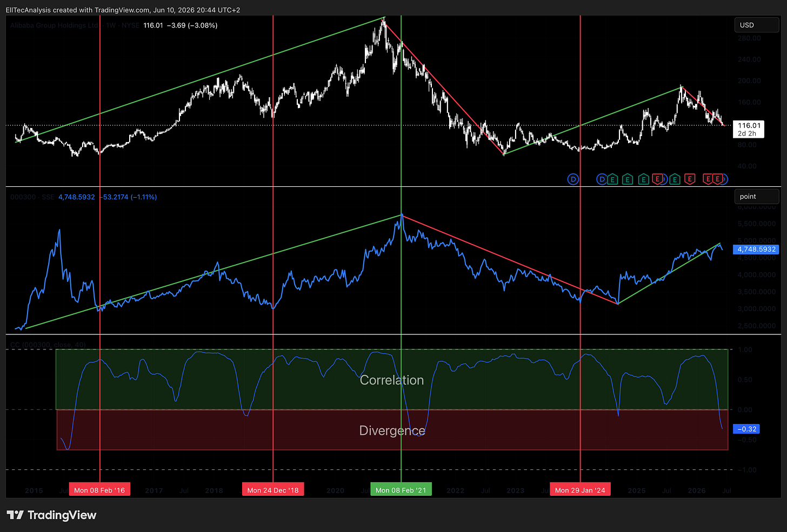Click the 2026 year label on time axis

(697, 490)
